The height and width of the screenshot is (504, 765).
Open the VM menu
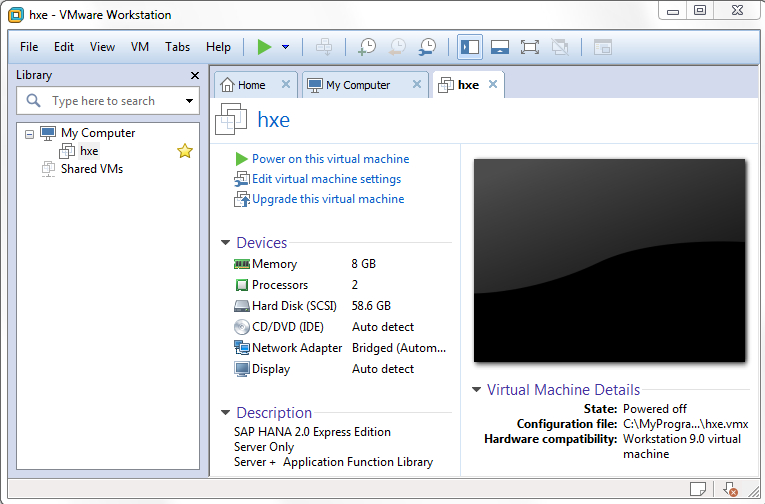coord(140,47)
